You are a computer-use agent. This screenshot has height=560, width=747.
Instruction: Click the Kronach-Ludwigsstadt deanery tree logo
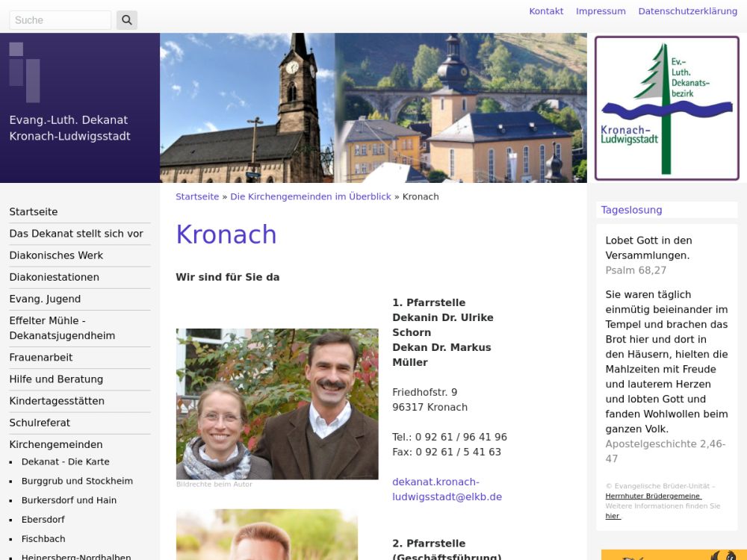tap(666, 108)
